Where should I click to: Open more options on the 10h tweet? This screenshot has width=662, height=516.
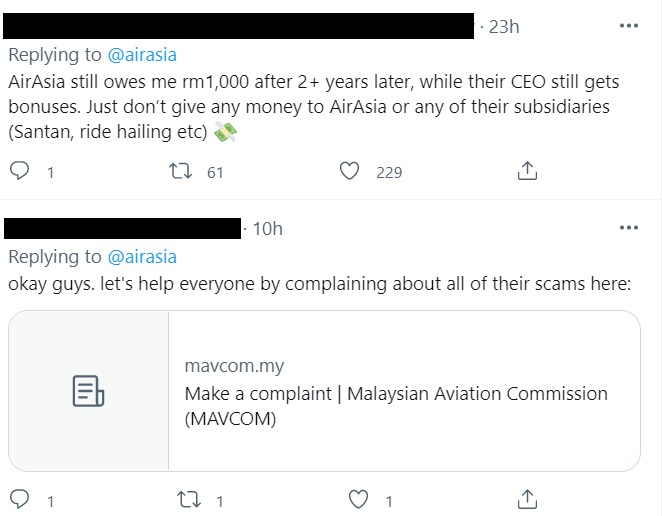coord(628,228)
